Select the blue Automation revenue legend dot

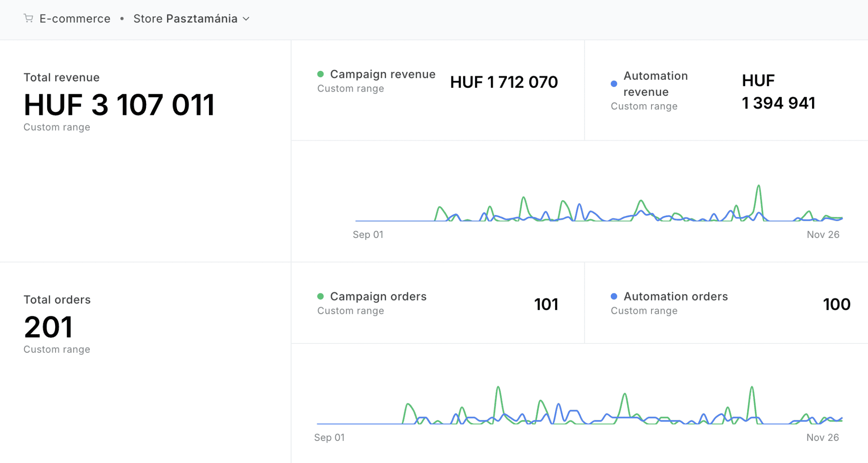click(x=614, y=84)
